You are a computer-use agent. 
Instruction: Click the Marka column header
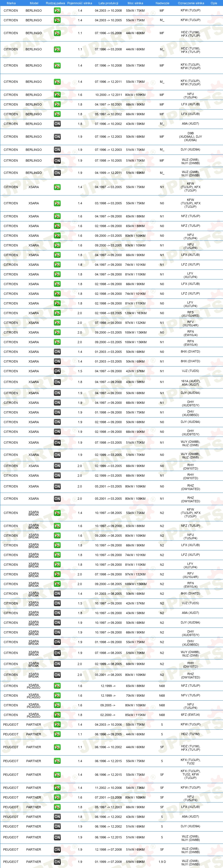[x=11, y=3]
